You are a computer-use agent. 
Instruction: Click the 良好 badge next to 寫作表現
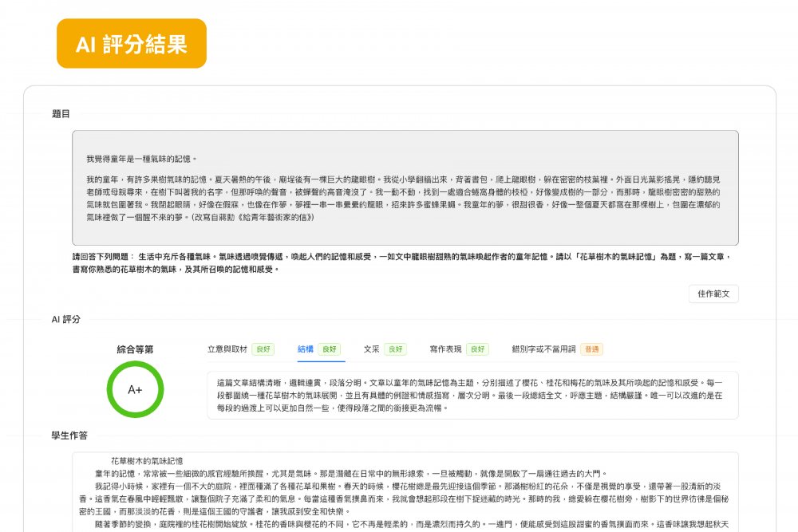477,349
